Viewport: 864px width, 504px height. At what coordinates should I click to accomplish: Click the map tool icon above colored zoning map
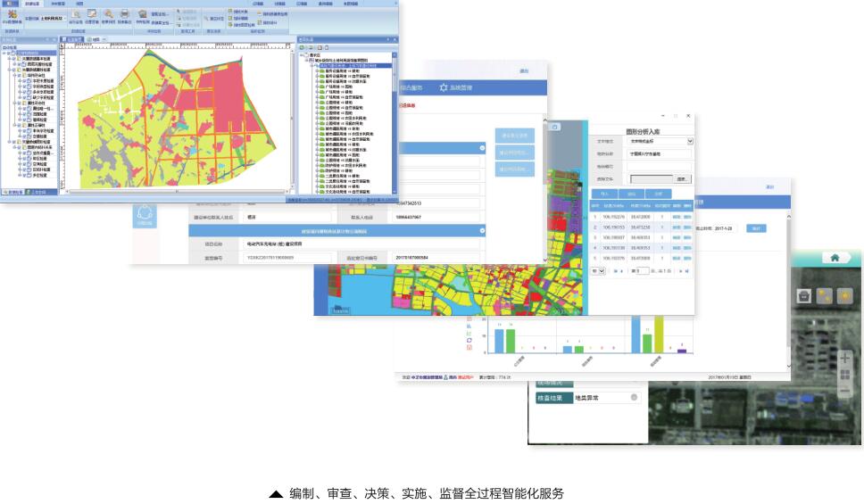pyautogui.click(x=555, y=127)
